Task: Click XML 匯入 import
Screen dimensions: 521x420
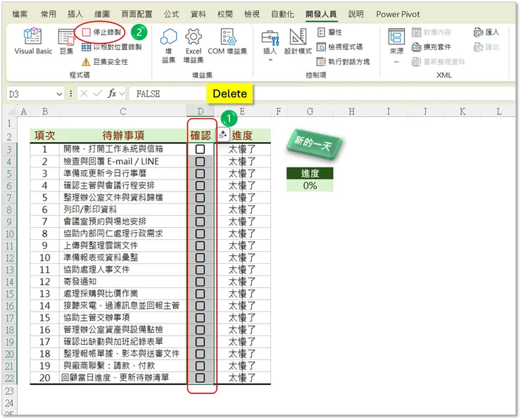Action: [x=487, y=32]
